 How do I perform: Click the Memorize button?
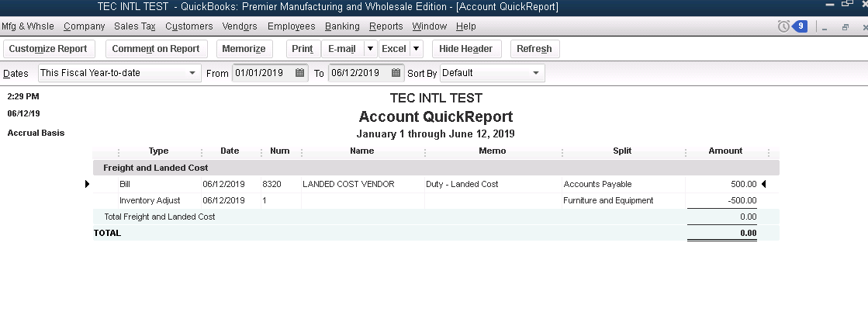(244, 49)
